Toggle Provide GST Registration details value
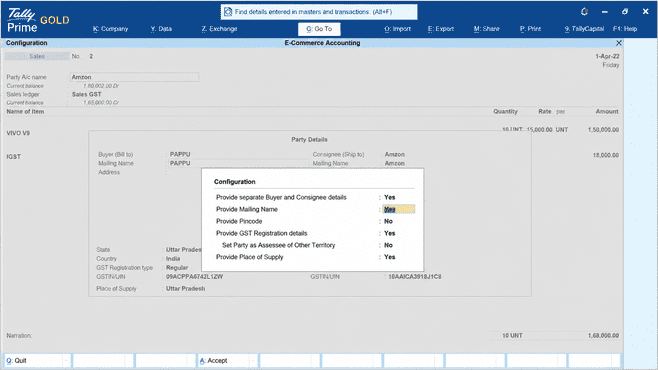 pyautogui.click(x=389, y=233)
